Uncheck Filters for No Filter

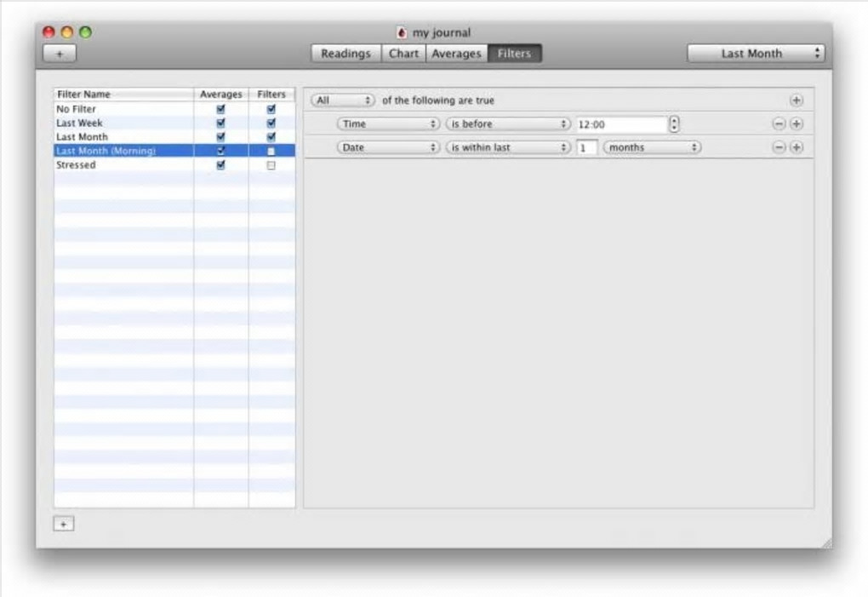coord(271,109)
